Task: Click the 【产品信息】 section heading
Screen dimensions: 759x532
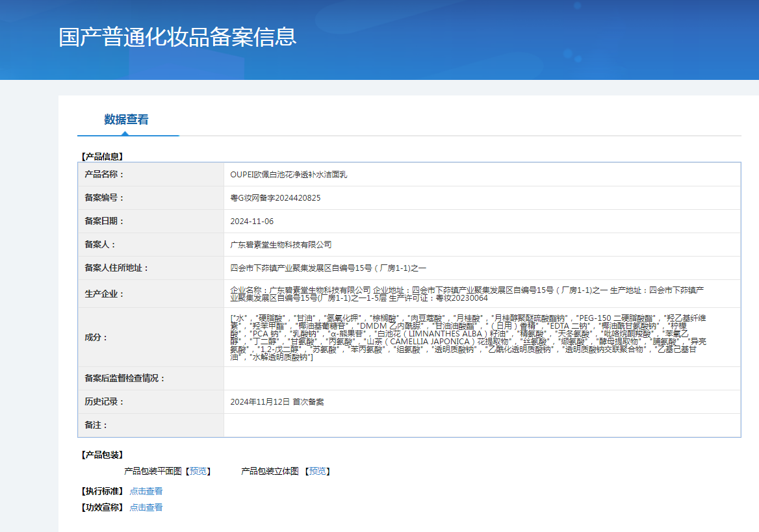Action: click(x=101, y=156)
